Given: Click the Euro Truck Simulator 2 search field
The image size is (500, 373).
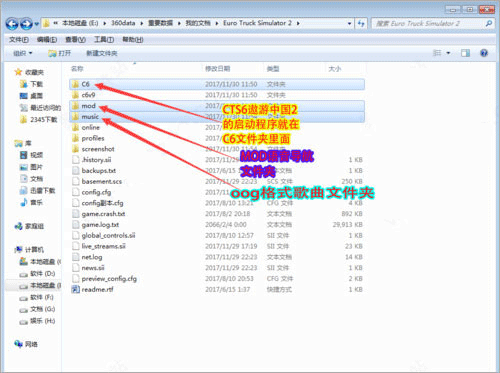Looking at the screenshot, I should click(x=428, y=23).
